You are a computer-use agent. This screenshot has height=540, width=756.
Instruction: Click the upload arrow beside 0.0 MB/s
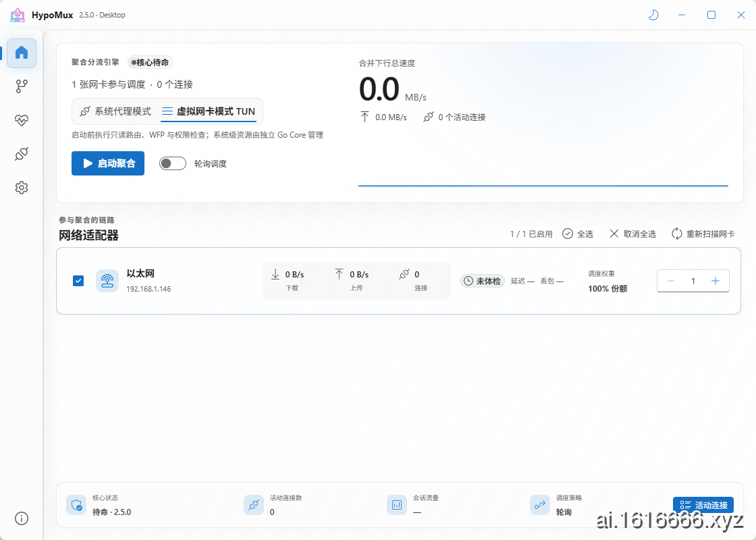click(x=365, y=117)
